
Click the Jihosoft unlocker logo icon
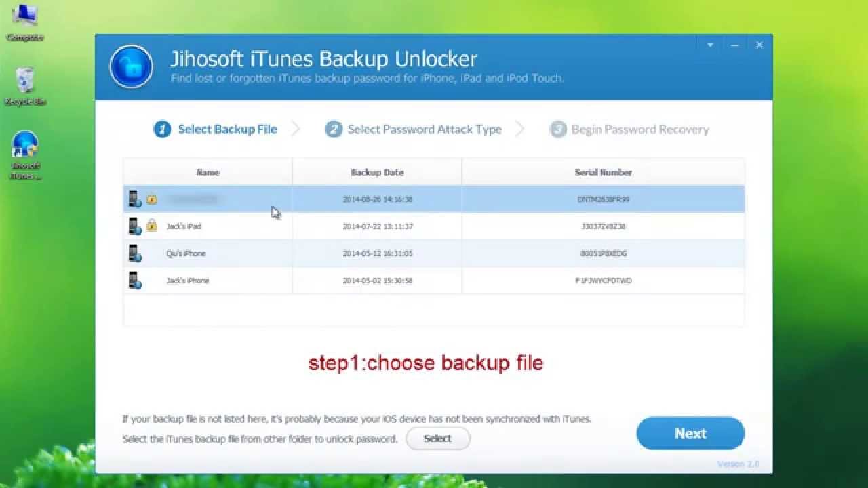tap(132, 66)
